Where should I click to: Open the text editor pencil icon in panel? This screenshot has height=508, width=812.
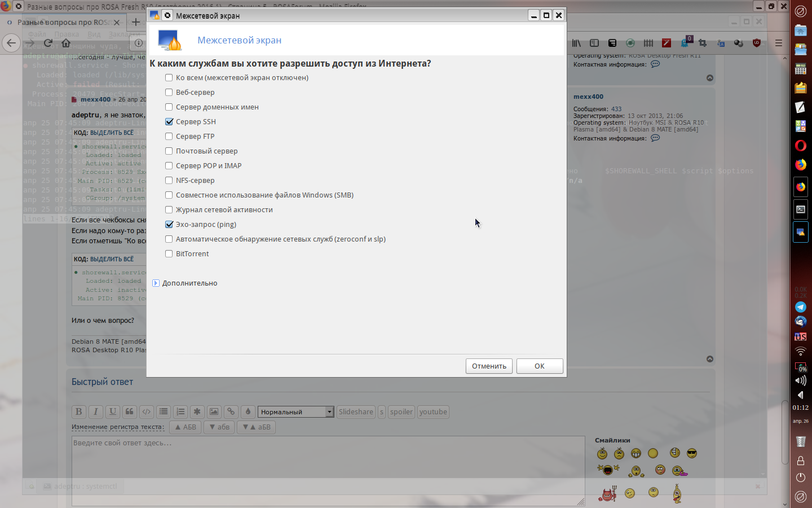coord(801,107)
